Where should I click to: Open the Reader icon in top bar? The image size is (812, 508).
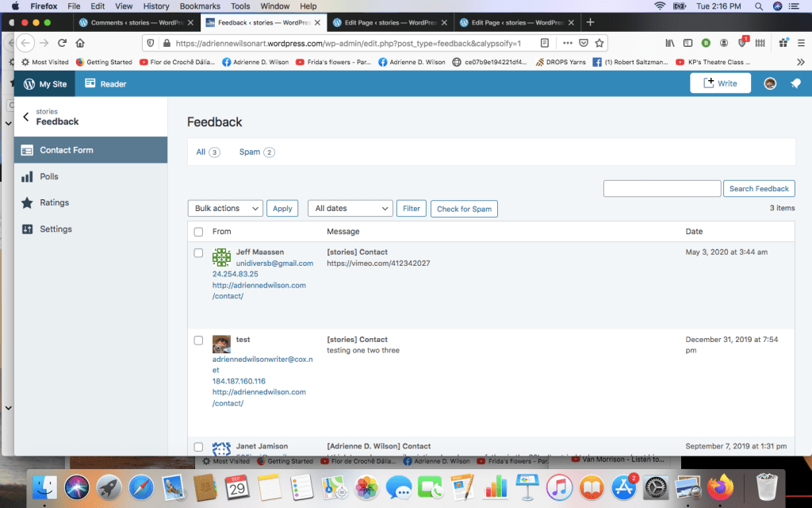click(91, 83)
